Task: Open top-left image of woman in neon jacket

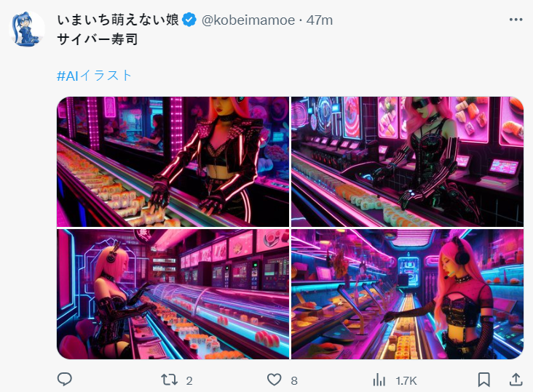Action: tap(173, 161)
